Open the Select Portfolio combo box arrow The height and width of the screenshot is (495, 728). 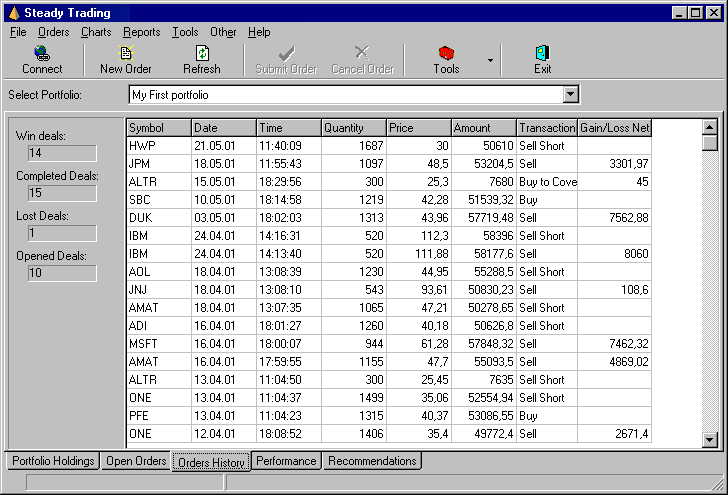[571, 95]
